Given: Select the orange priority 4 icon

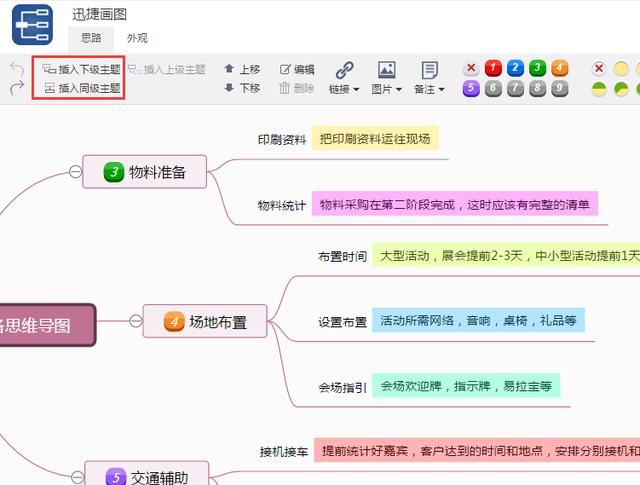Looking at the screenshot, I should click(x=559, y=68).
